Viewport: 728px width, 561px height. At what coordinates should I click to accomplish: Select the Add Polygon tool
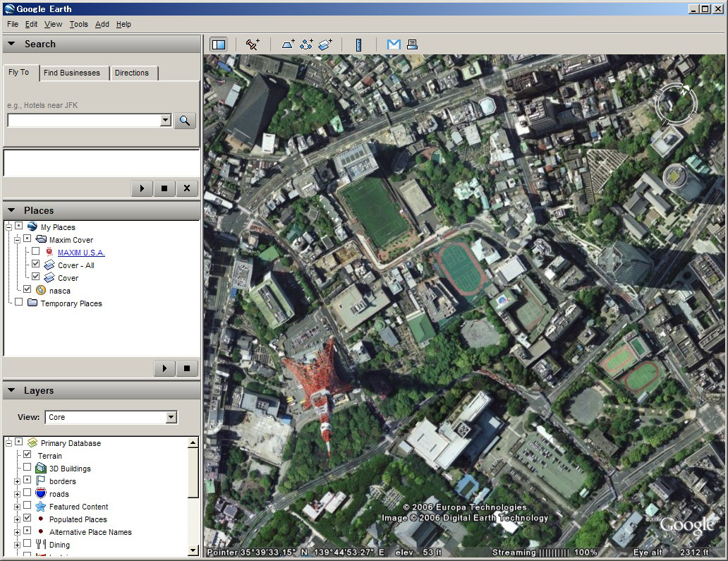click(289, 44)
